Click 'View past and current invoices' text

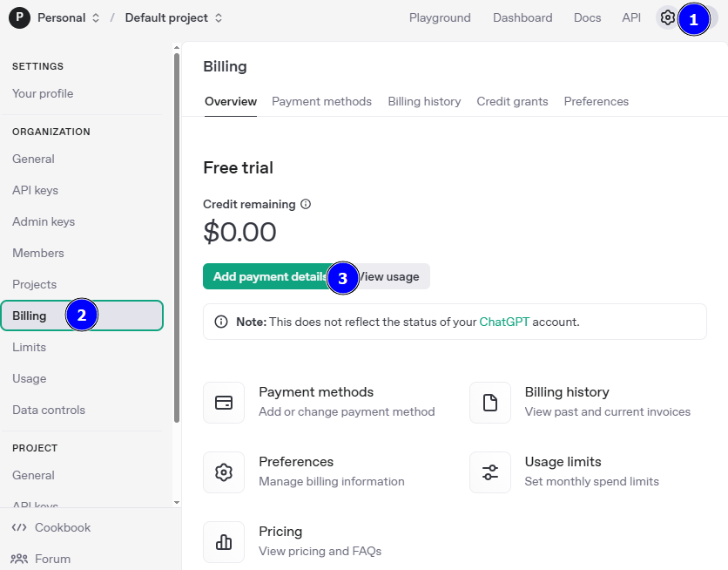[607, 411]
